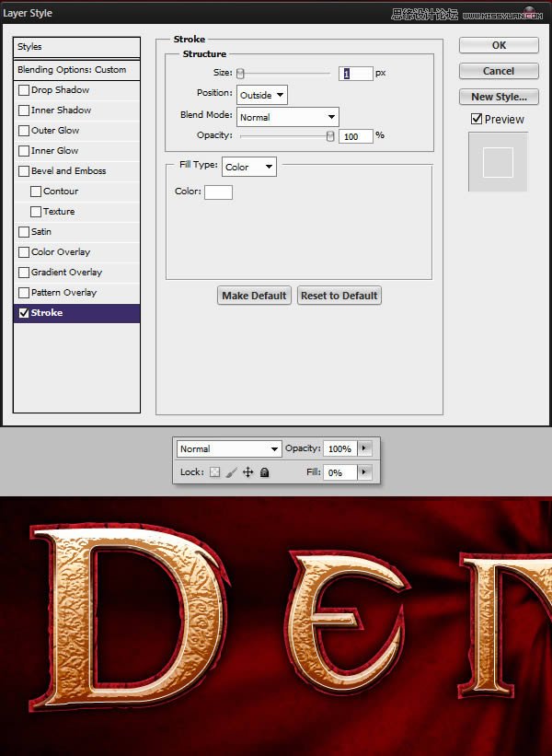Click the Reset to Default button

pos(339,296)
